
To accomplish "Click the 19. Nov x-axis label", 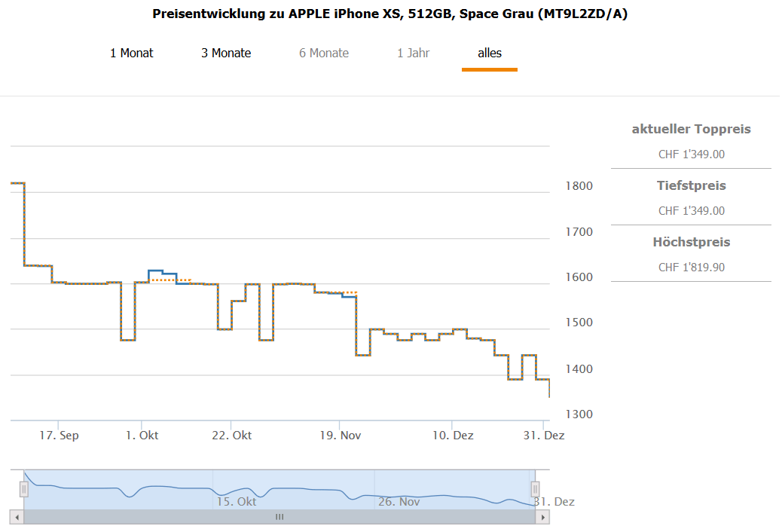I will pos(340,436).
